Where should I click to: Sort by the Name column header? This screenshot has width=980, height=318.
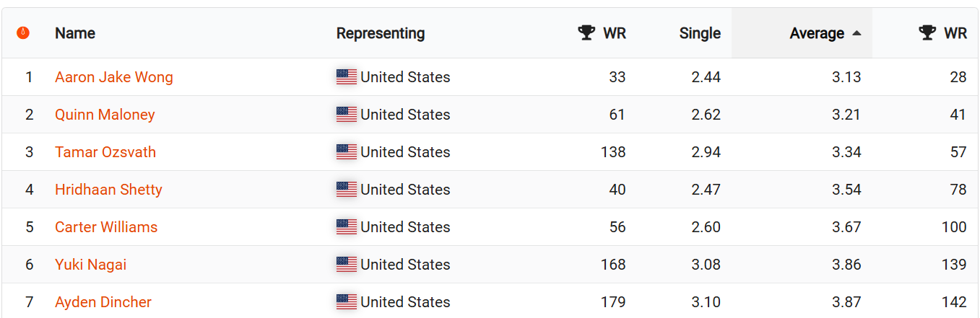[x=75, y=33]
